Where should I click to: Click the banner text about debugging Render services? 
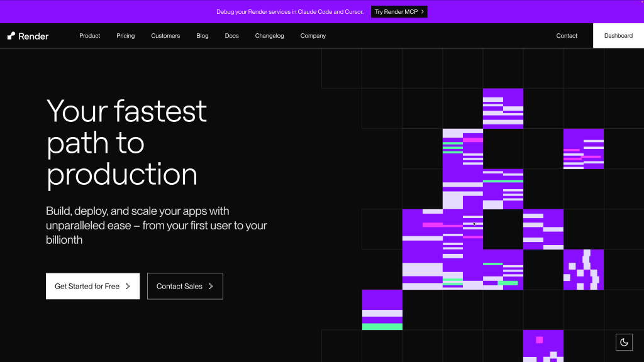tap(290, 12)
